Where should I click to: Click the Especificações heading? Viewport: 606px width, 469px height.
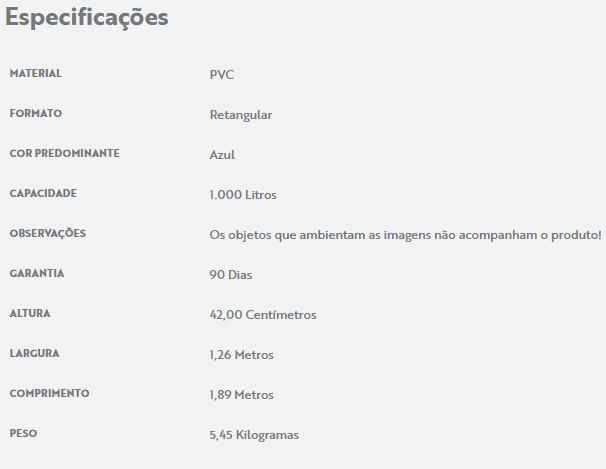pos(87,18)
